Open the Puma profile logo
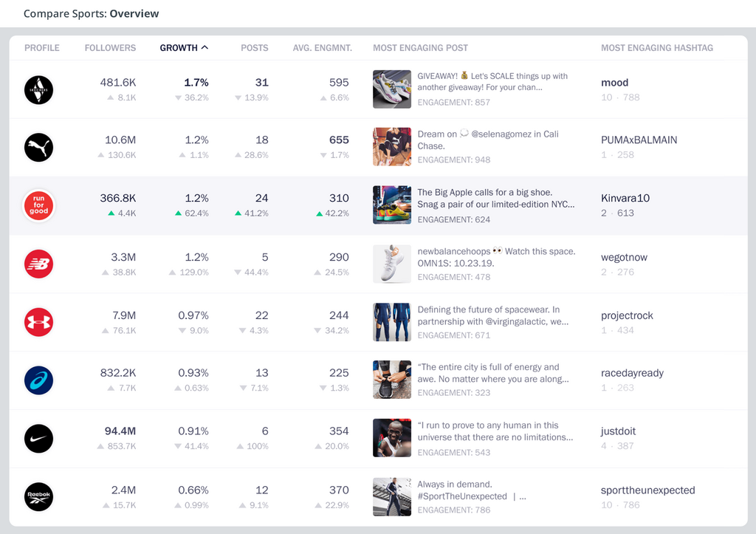This screenshot has width=756, height=534. click(x=38, y=148)
